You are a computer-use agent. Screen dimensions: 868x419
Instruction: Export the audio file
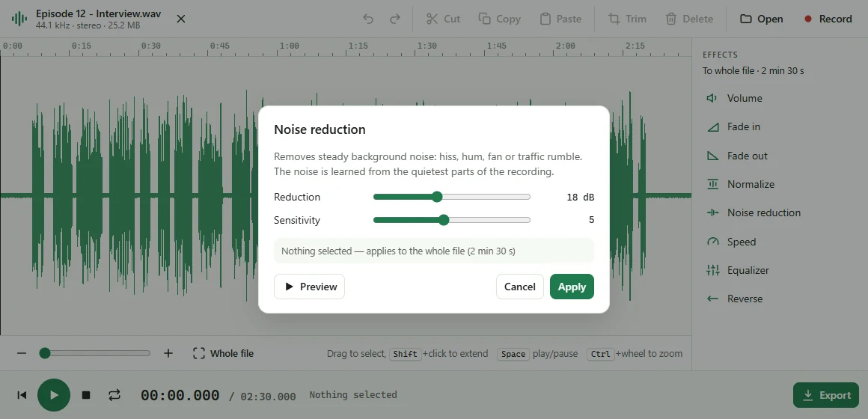pyautogui.click(x=826, y=395)
